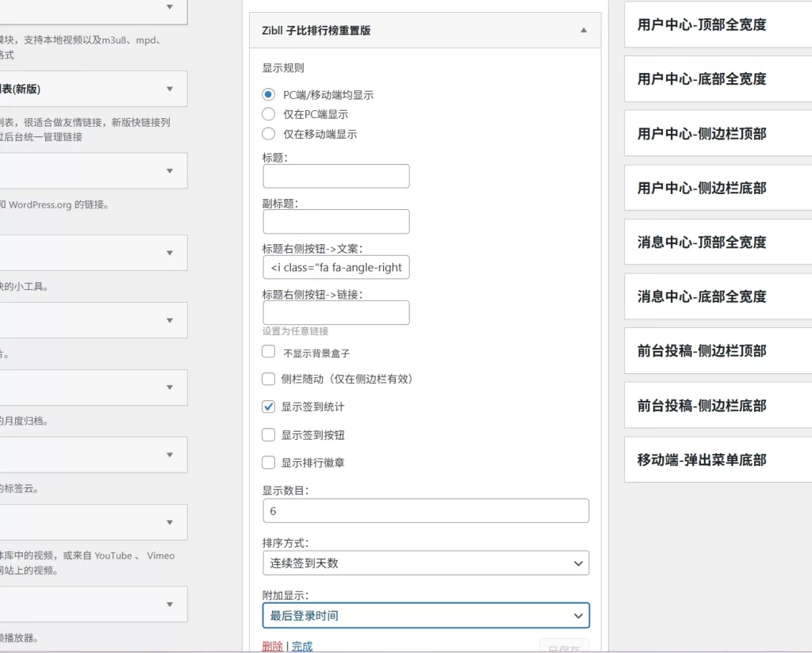Viewport: 812px width, 653px height.
Task: Click the 显示数目 field containing 6
Action: pyautogui.click(x=425, y=510)
